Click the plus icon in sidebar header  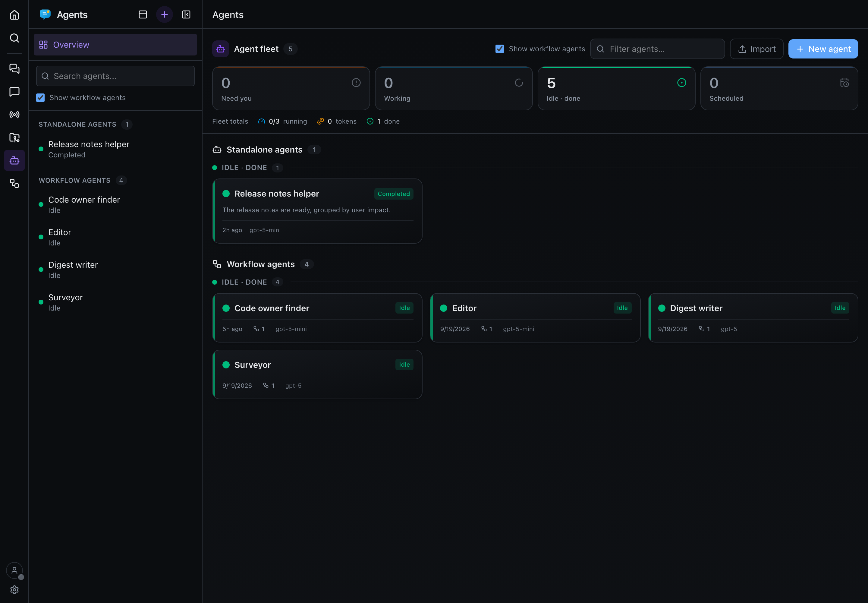coord(164,14)
